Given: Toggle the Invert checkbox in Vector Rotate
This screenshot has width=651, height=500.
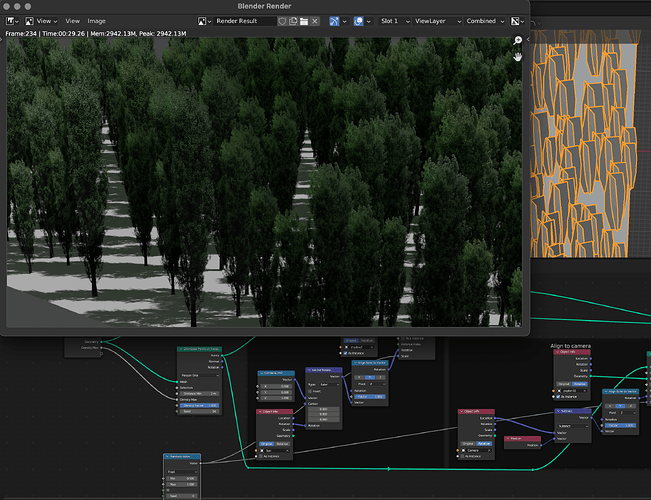Looking at the screenshot, I should 310,391.
